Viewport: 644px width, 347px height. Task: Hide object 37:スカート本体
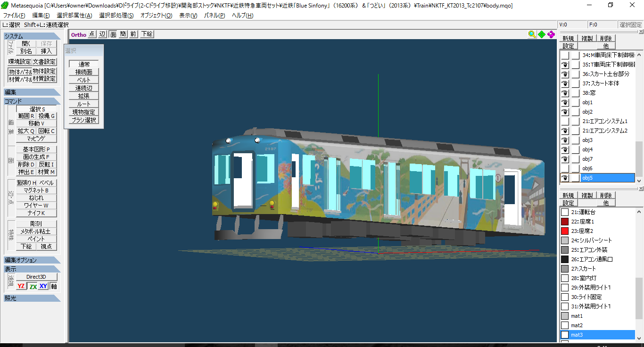(565, 83)
